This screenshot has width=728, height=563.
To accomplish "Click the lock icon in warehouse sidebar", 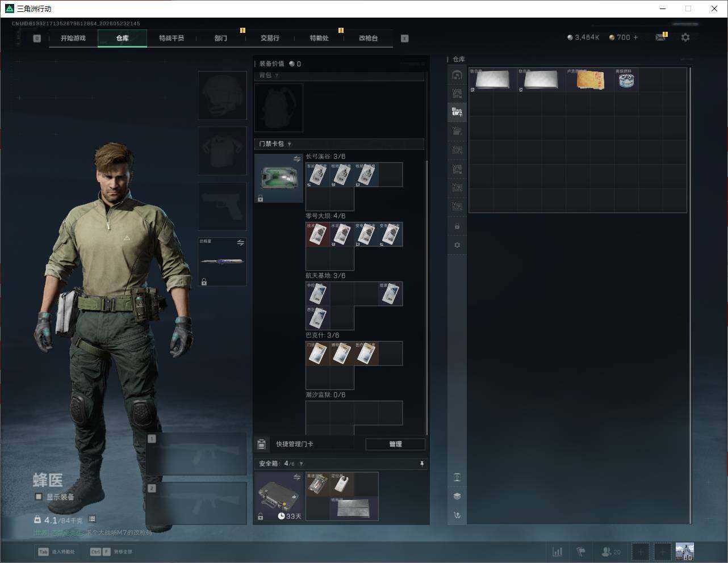I will click(457, 226).
